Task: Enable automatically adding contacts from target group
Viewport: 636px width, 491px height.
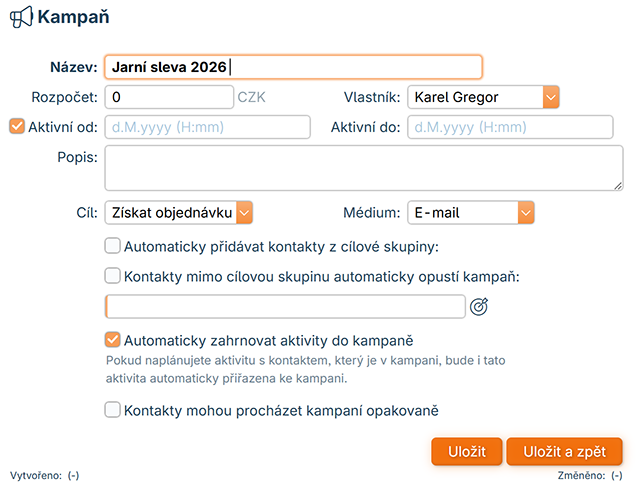Action: (x=113, y=246)
